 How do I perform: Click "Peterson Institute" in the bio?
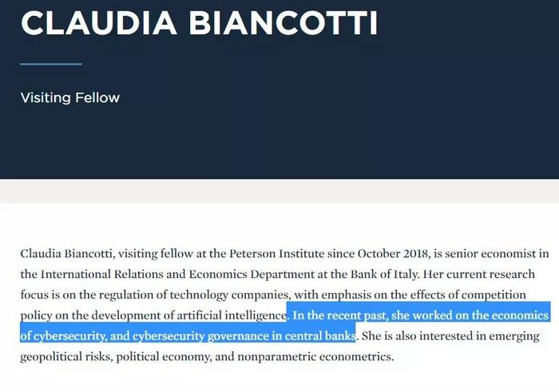(x=276, y=254)
